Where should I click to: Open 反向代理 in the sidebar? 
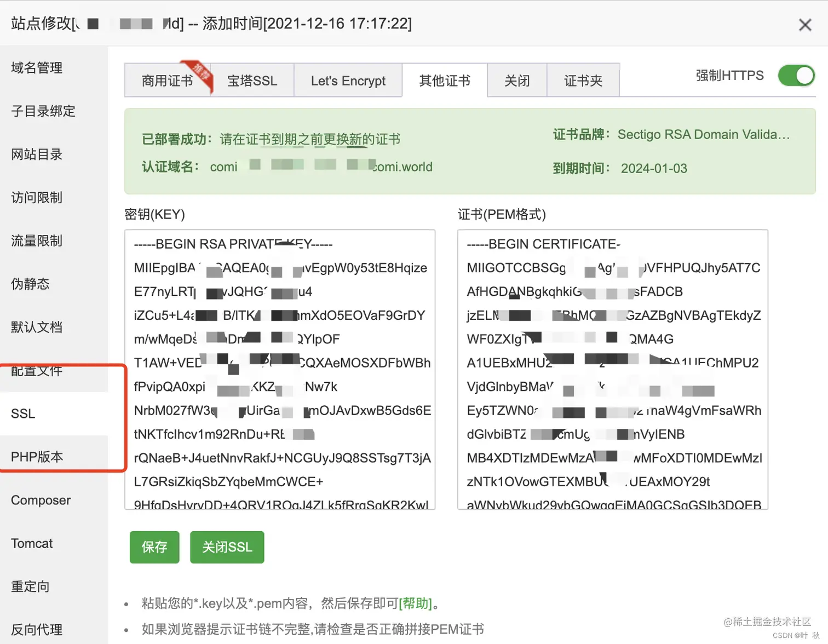click(x=37, y=630)
